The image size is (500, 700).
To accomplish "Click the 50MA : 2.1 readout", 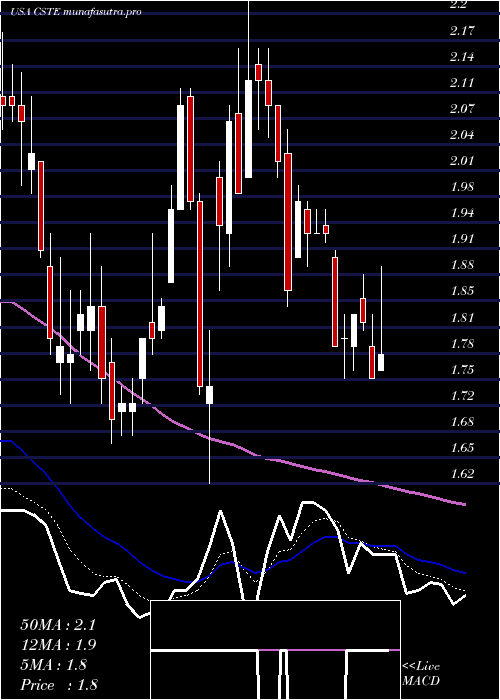I will [x=58, y=625].
